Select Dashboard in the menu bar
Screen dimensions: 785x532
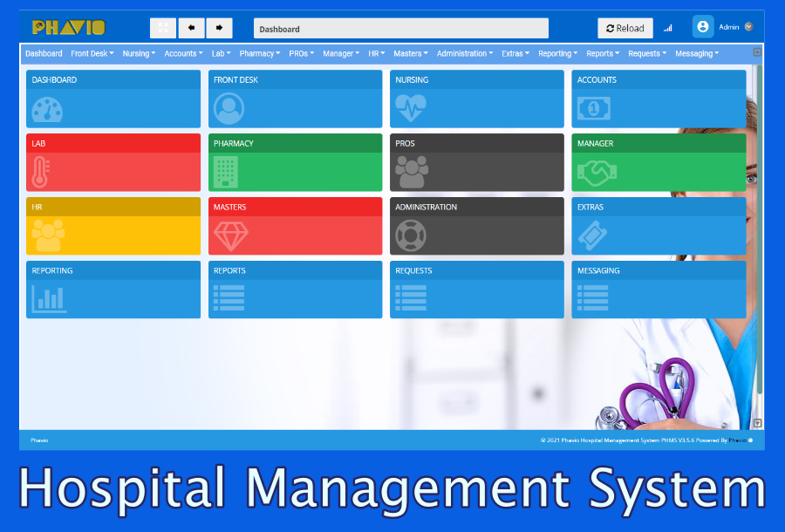coord(44,54)
